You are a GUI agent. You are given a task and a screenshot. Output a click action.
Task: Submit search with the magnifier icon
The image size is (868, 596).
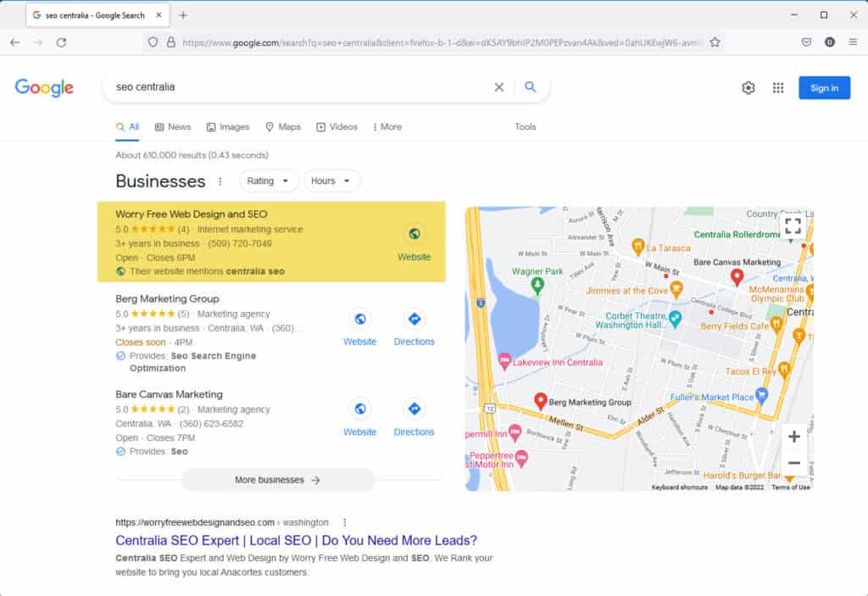pos(531,87)
